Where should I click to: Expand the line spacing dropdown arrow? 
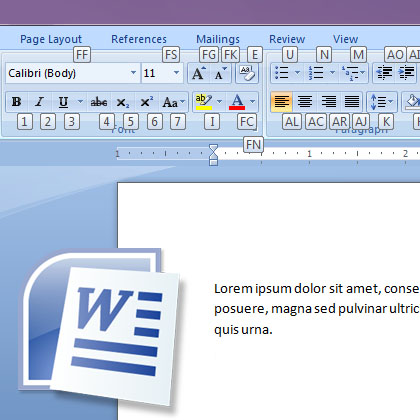(391, 101)
